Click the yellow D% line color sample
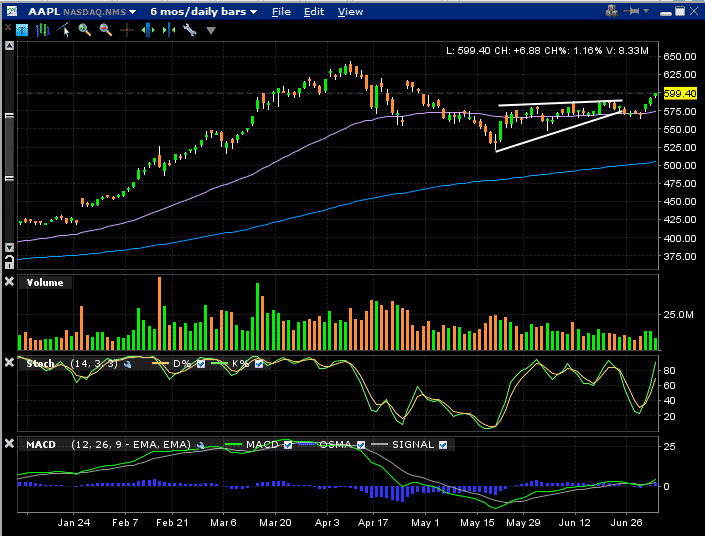Image resolution: width=705 pixels, height=536 pixels. 161,363
